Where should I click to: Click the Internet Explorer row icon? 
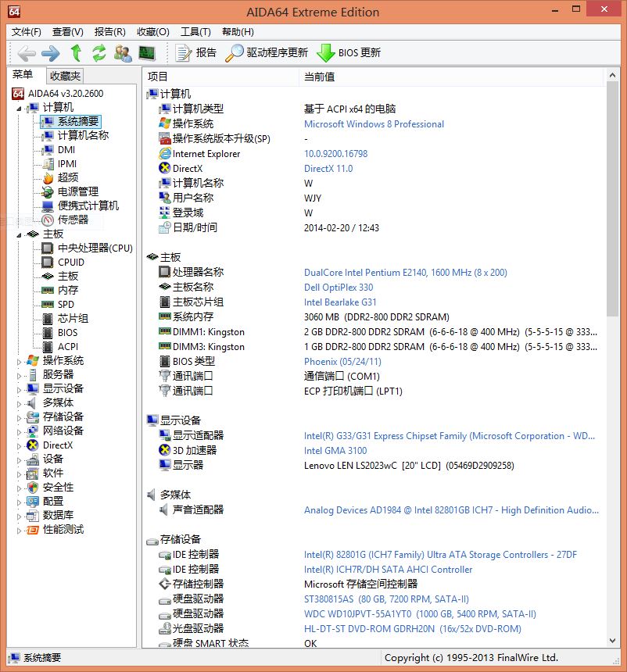165,154
